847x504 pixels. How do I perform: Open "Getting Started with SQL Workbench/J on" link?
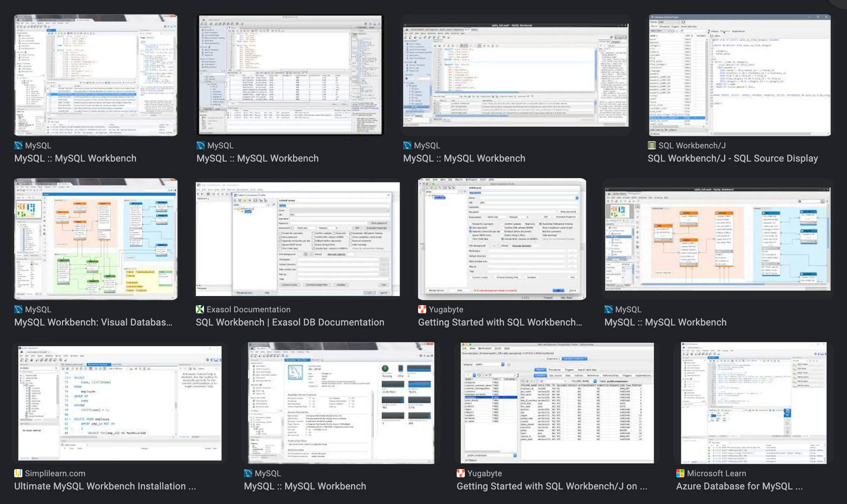[552, 486]
